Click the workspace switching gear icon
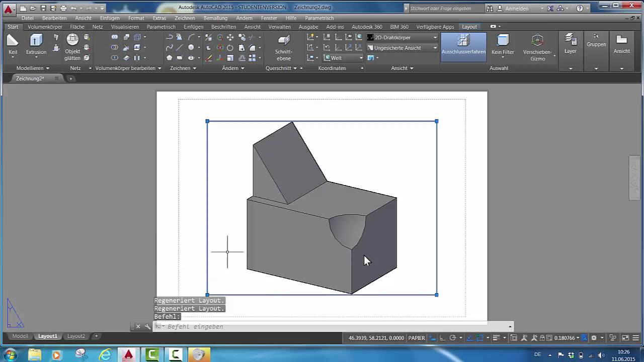Screen dimensions: 644x362 [594, 338]
